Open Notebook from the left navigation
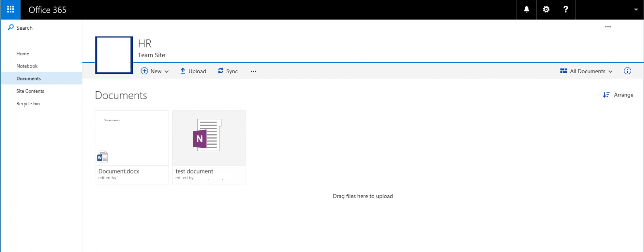This screenshot has width=644, height=252. 27,66
